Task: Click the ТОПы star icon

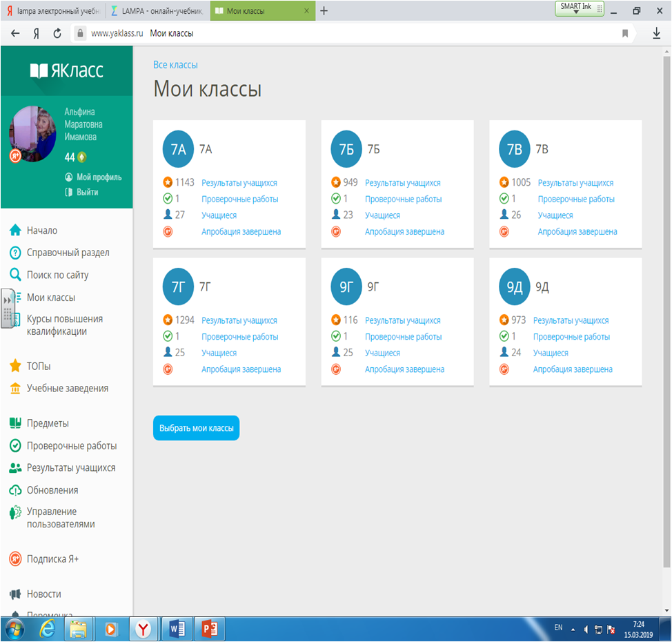Action: 15,366
